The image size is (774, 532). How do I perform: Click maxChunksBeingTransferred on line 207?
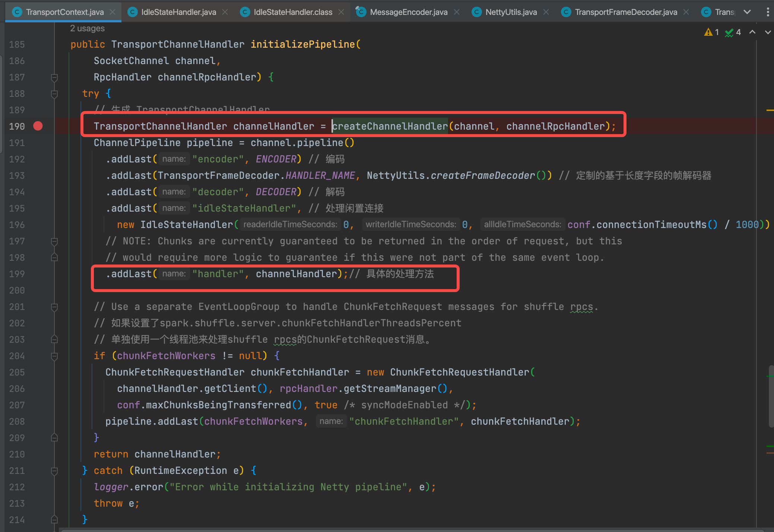point(218,405)
